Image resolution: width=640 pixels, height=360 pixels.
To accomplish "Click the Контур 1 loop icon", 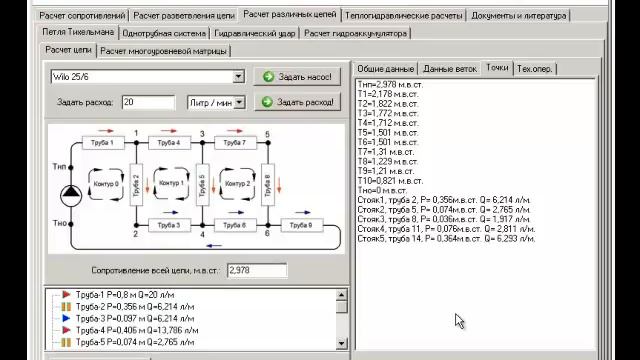I will (x=171, y=184).
